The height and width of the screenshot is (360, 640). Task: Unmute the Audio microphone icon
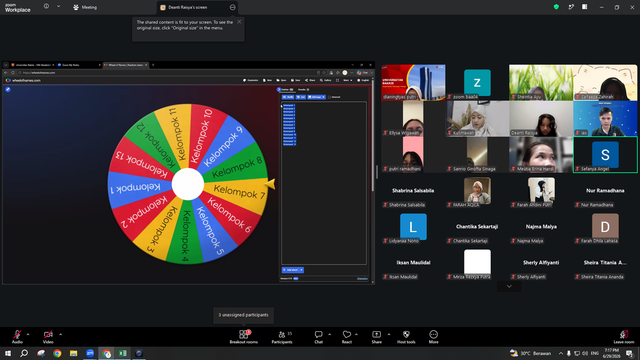click(x=17, y=335)
